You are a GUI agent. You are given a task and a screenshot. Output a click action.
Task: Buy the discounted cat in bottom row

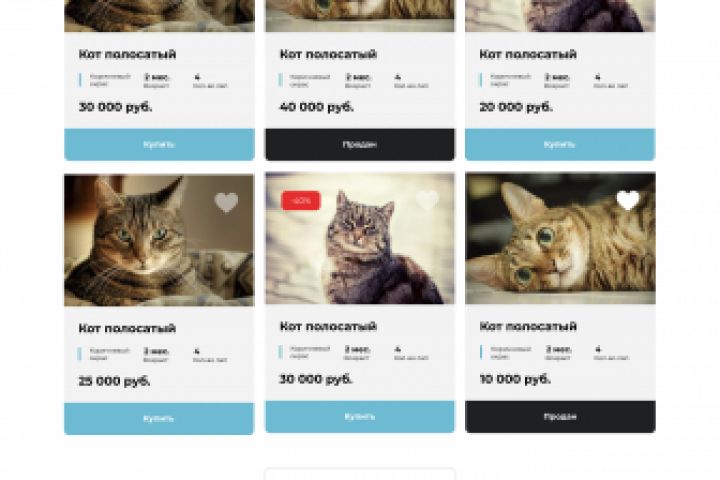point(360,417)
